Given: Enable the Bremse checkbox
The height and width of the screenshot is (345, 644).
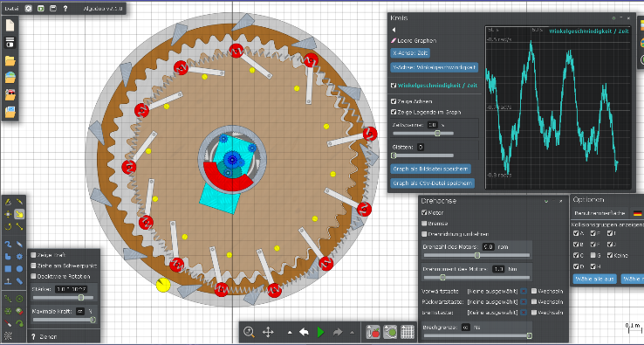Looking at the screenshot, I should point(424,224).
